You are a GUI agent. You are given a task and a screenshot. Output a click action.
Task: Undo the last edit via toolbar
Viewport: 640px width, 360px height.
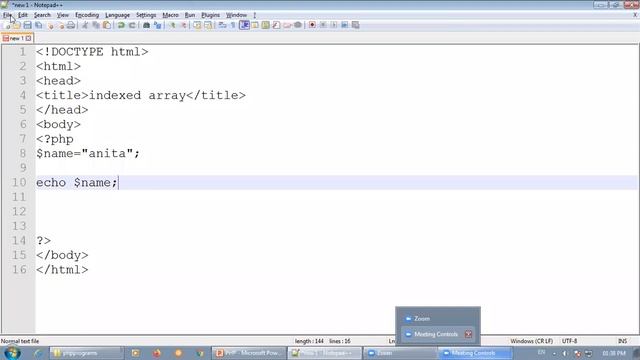click(x=121, y=25)
